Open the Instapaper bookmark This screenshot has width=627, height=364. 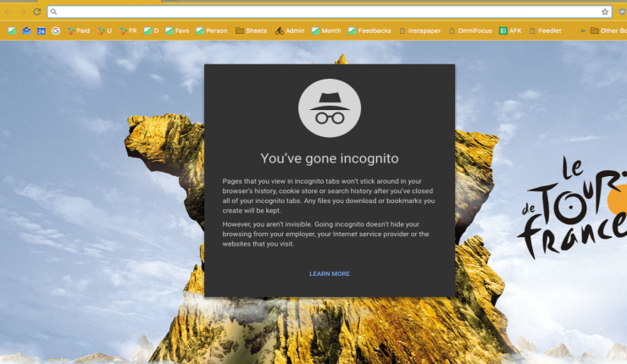tap(419, 30)
